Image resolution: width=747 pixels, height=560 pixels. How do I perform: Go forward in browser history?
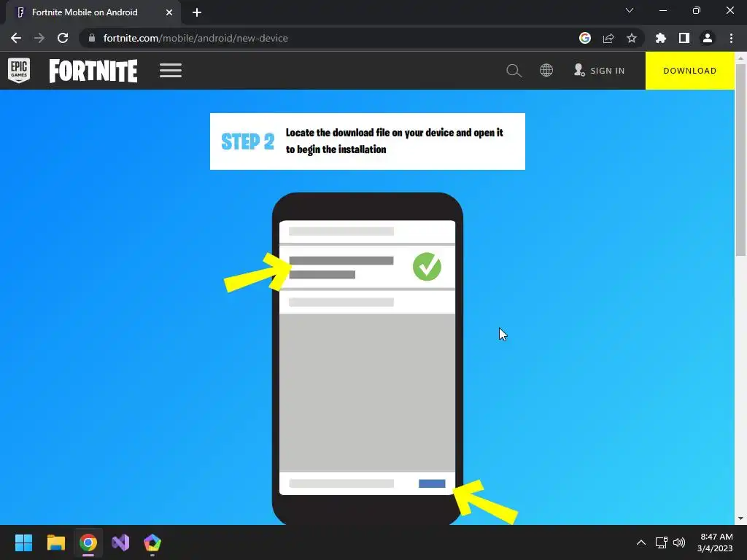point(39,38)
